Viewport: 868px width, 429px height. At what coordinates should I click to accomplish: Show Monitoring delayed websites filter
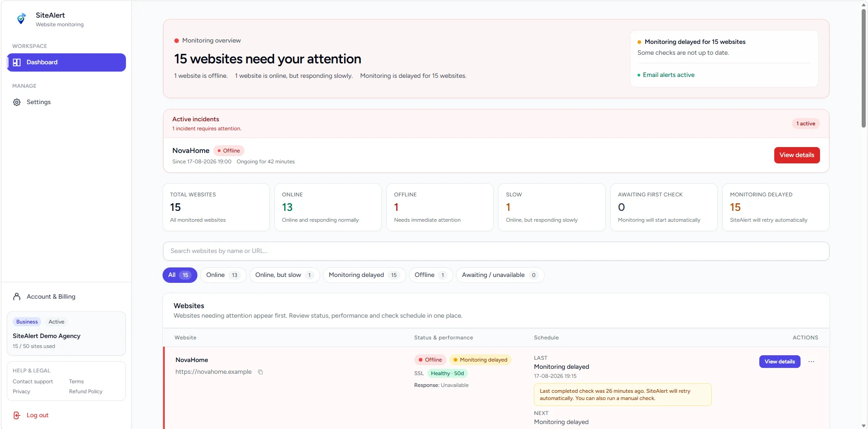(x=364, y=275)
